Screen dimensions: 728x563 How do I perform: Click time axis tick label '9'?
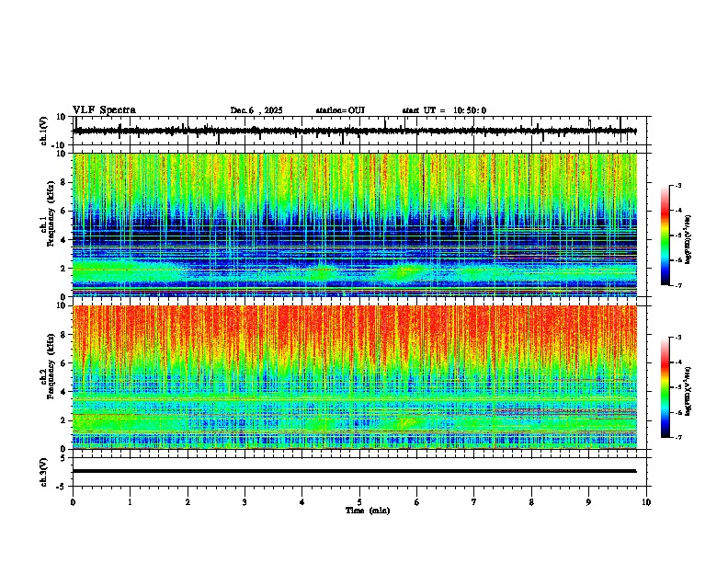(588, 502)
